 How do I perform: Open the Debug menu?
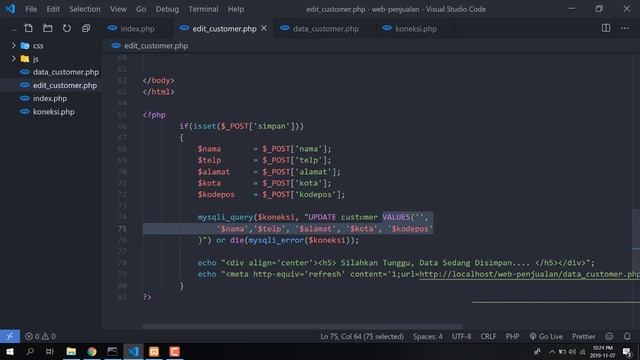[167, 9]
